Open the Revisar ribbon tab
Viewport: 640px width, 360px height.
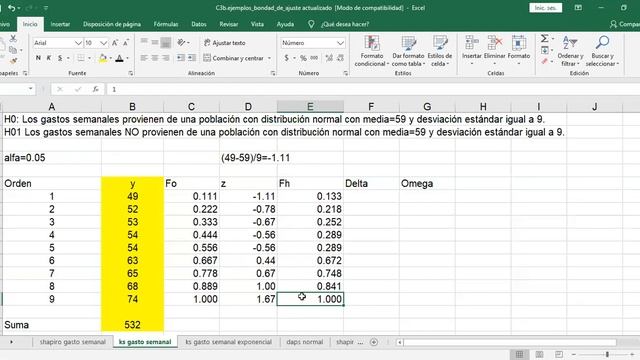(229, 24)
